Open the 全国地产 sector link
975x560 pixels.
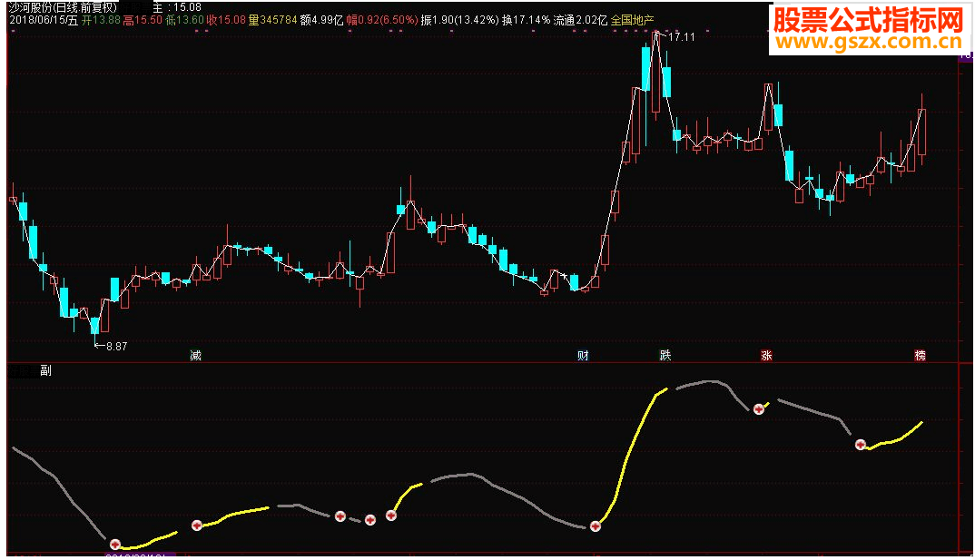coord(633,20)
